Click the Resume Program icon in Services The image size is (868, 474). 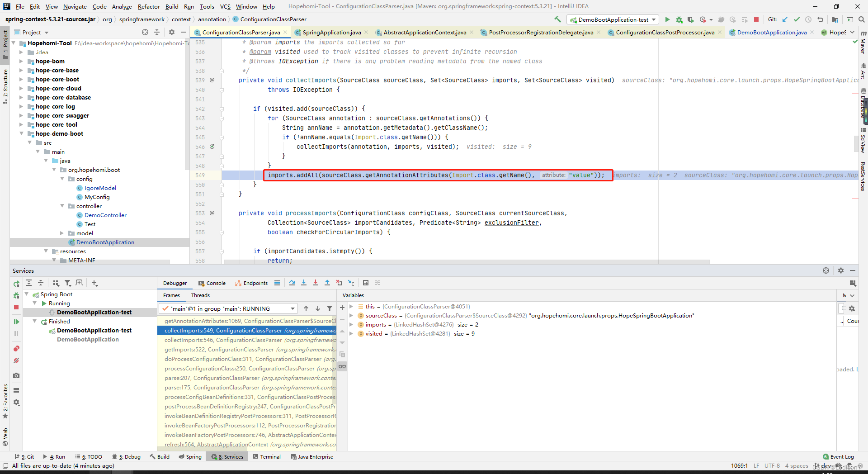(16, 322)
